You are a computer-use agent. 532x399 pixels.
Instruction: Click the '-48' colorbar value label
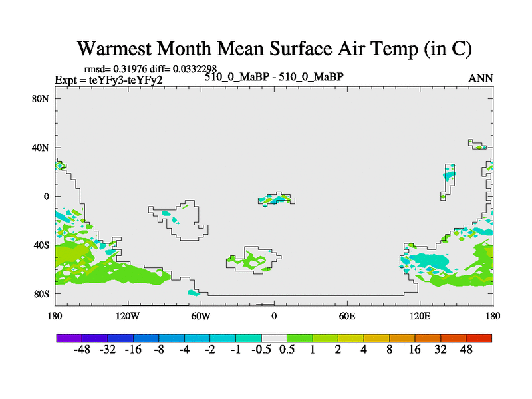pyautogui.click(x=82, y=350)
